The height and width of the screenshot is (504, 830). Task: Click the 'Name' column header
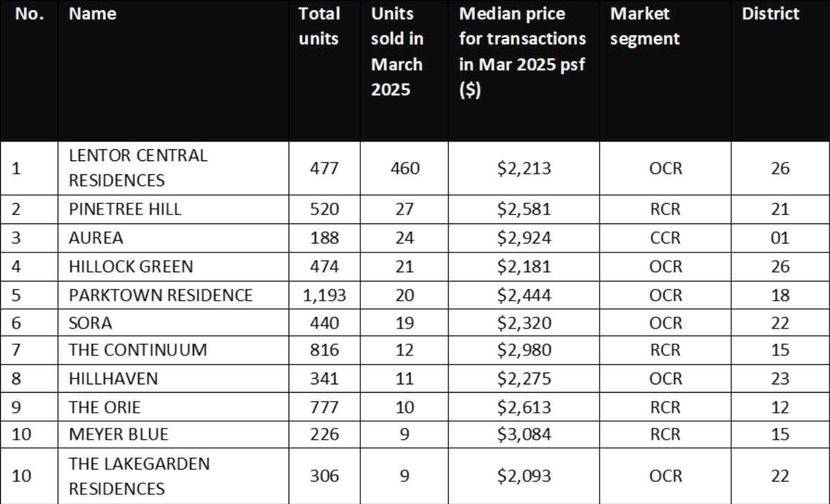click(x=93, y=14)
